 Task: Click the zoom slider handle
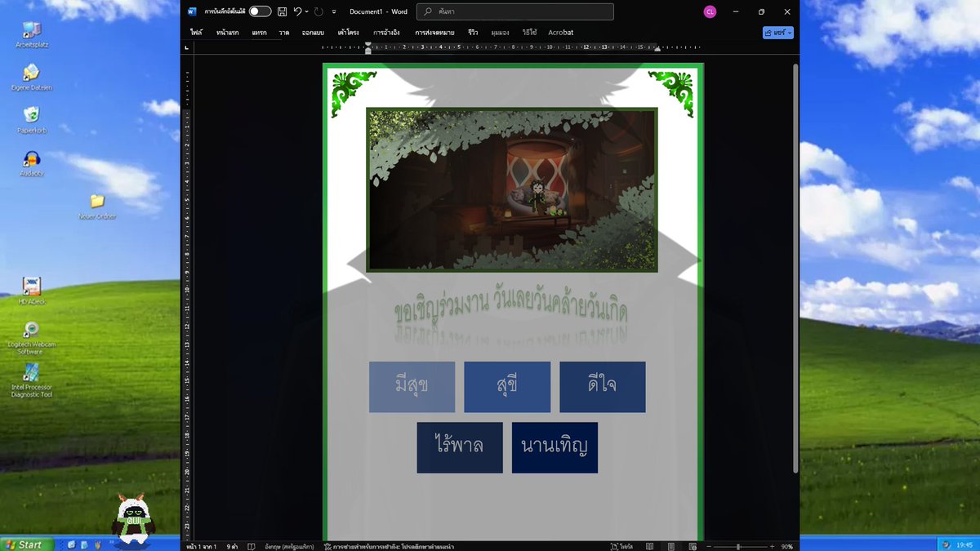(738, 546)
